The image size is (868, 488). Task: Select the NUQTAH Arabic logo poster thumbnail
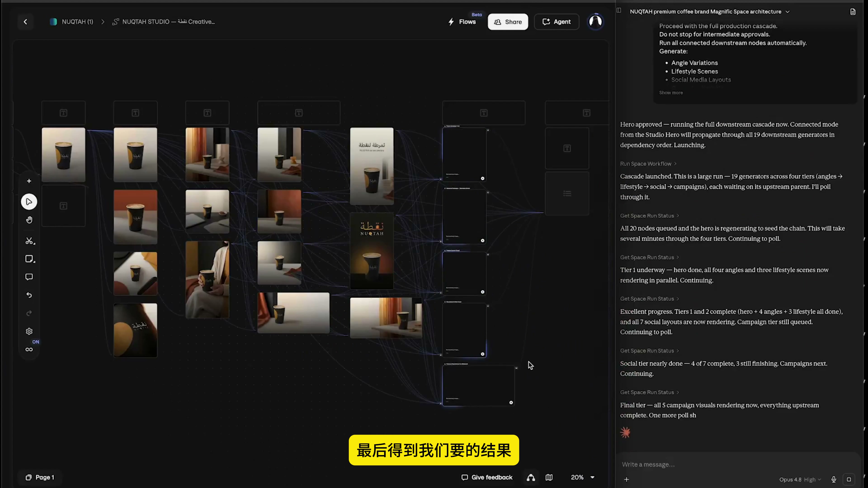tap(372, 251)
